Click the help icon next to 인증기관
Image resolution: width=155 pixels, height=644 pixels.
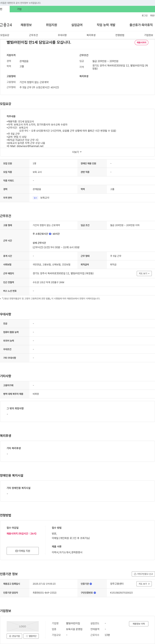pyautogui.click(x=91, y=584)
